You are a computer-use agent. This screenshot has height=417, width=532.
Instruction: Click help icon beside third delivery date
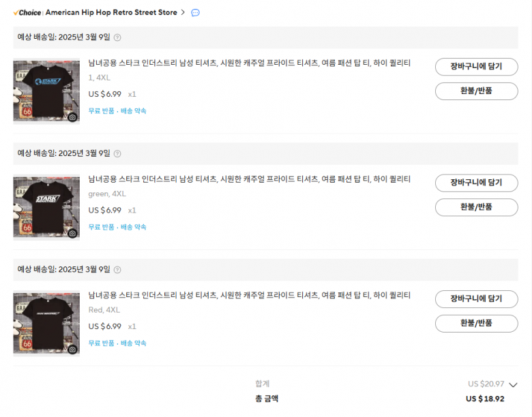coord(117,270)
